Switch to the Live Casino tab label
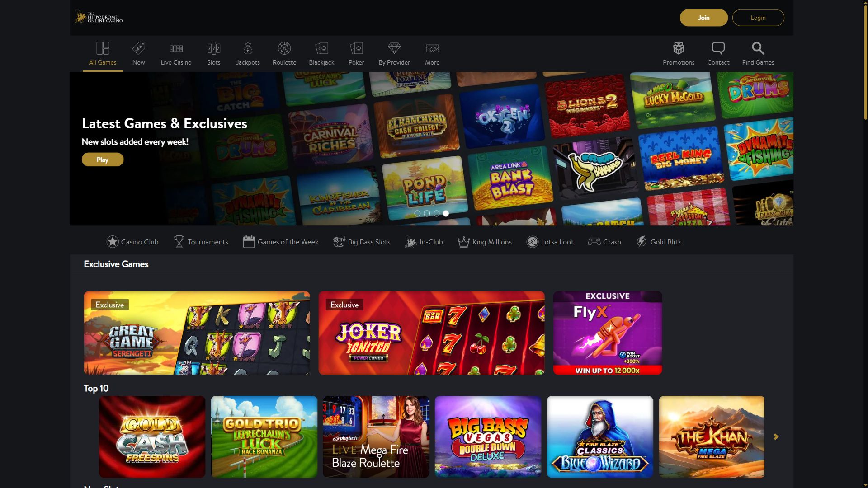 coord(176,62)
